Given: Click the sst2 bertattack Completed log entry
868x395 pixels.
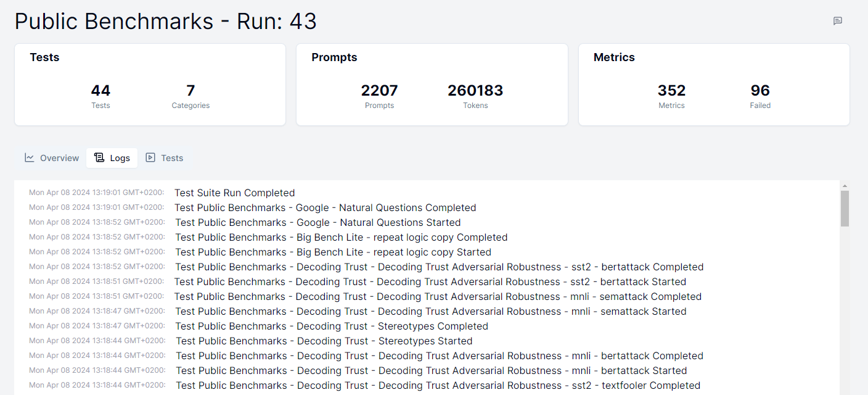Looking at the screenshot, I should [439, 267].
